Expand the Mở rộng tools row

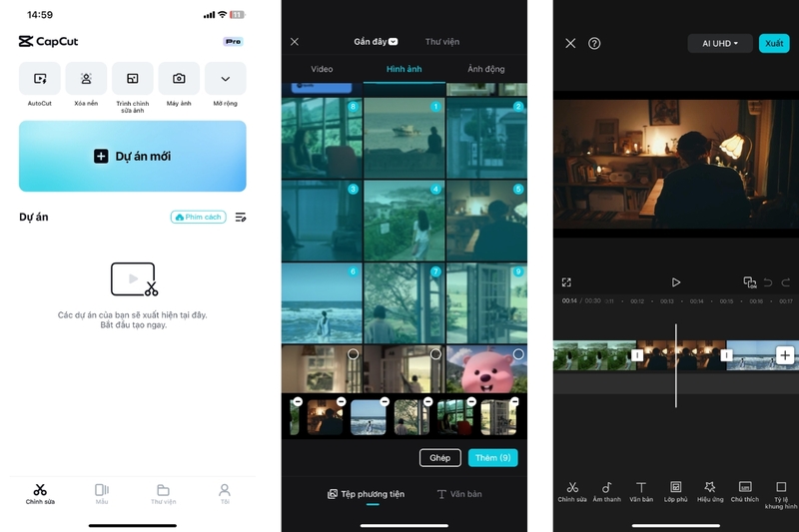[x=226, y=79]
